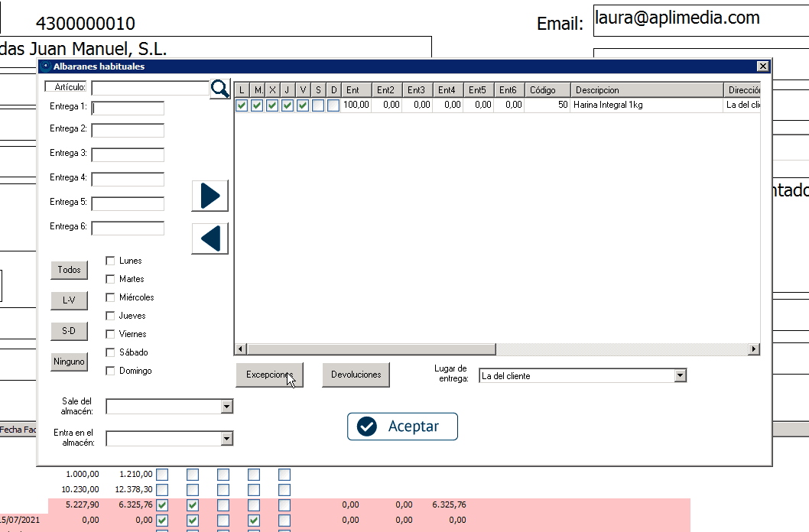Click the Código column header
The image size is (809, 532).
[x=547, y=90]
